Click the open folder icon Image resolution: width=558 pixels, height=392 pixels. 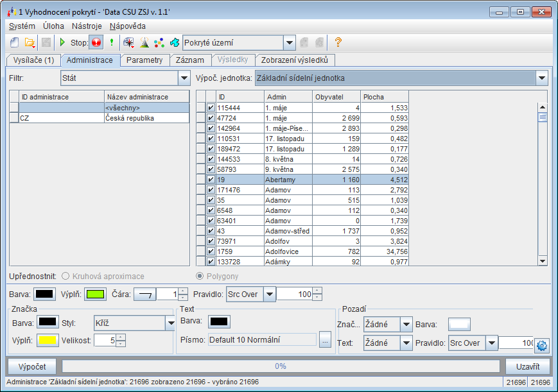30,43
